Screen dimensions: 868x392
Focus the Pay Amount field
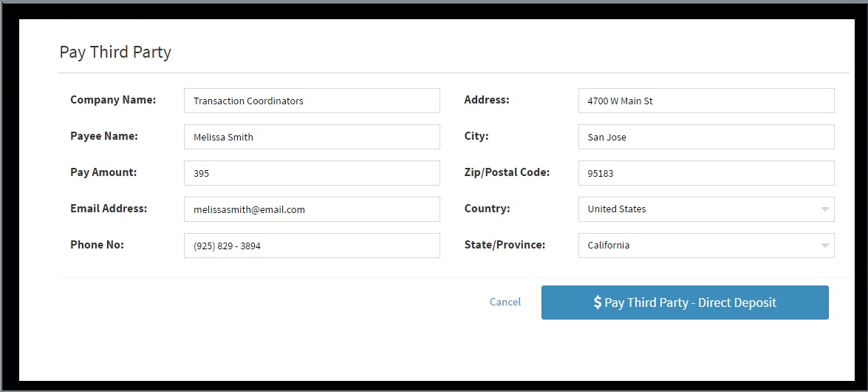pyautogui.click(x=312, y=173)
